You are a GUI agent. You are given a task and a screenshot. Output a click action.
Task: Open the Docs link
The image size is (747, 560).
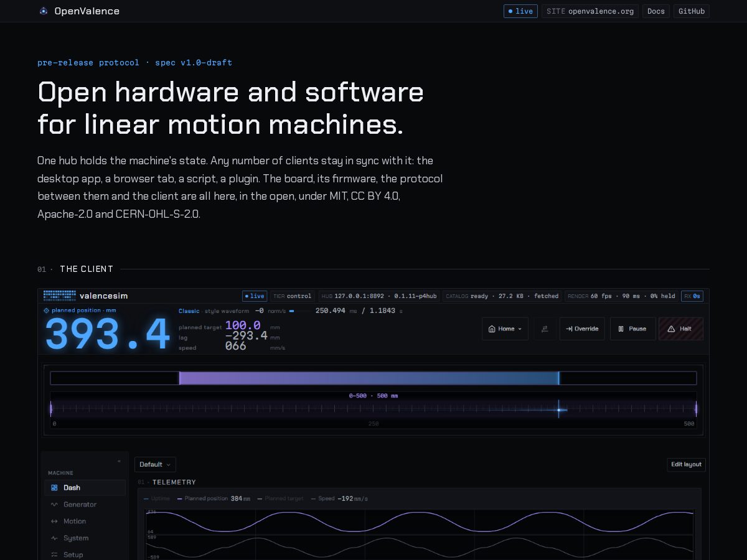[656, 11]
